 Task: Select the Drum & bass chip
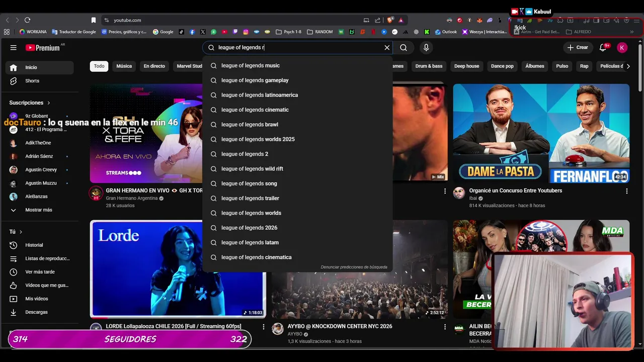429,66
